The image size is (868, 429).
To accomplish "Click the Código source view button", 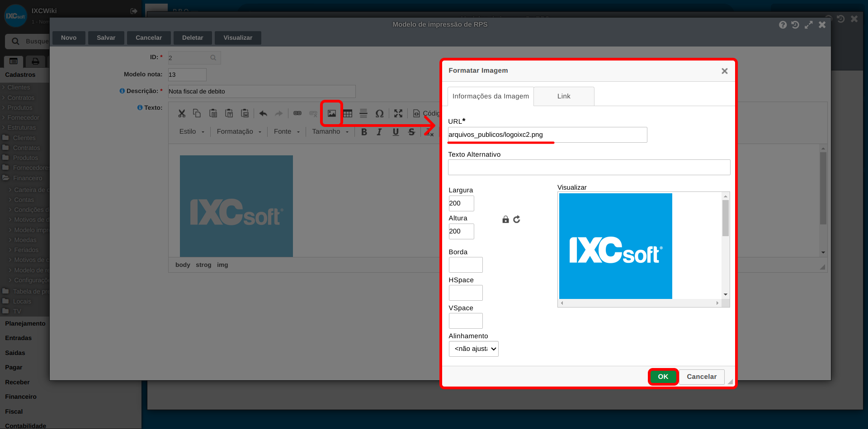I will [x=425, y=113].
